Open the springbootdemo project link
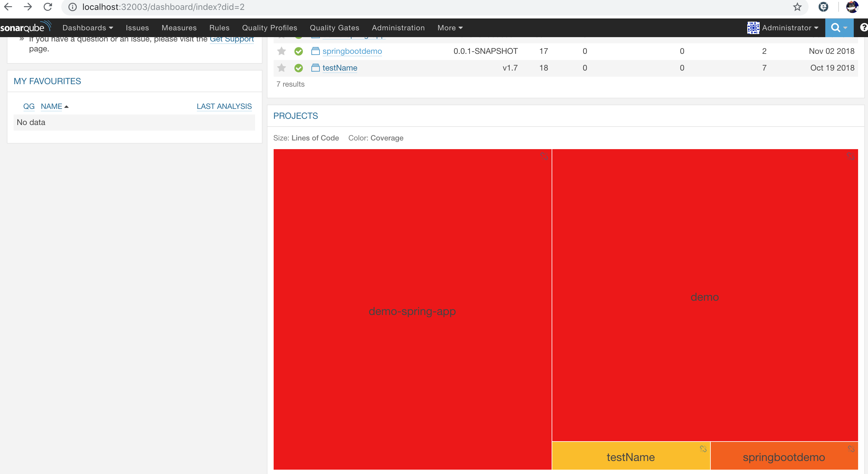Viewport: 868px width, 474px height. [352, 51]
